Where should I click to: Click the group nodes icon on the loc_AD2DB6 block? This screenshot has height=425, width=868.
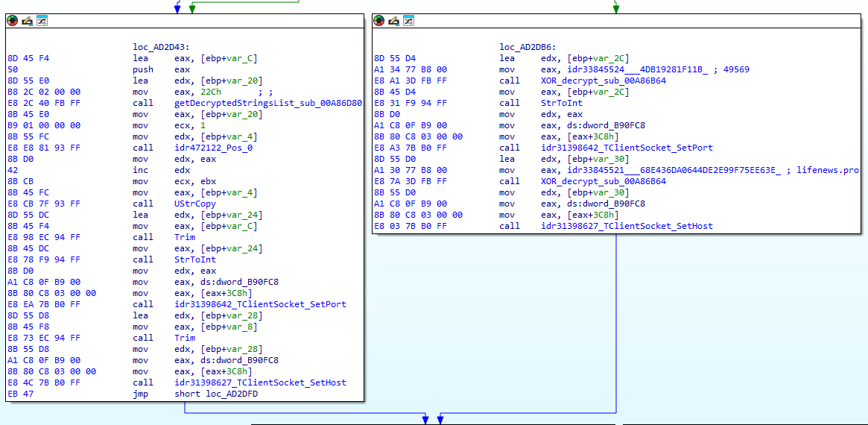pyautogui.click(x=408, y=21)
